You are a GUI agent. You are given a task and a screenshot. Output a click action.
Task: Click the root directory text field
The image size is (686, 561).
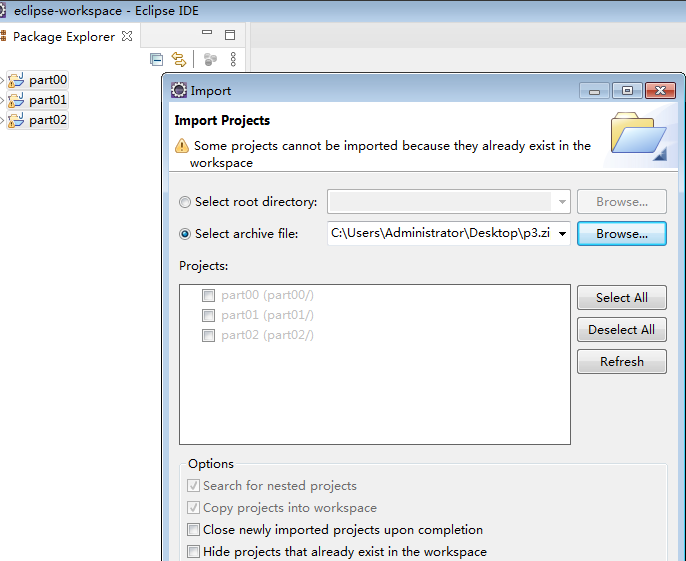(x=440, y=202)
